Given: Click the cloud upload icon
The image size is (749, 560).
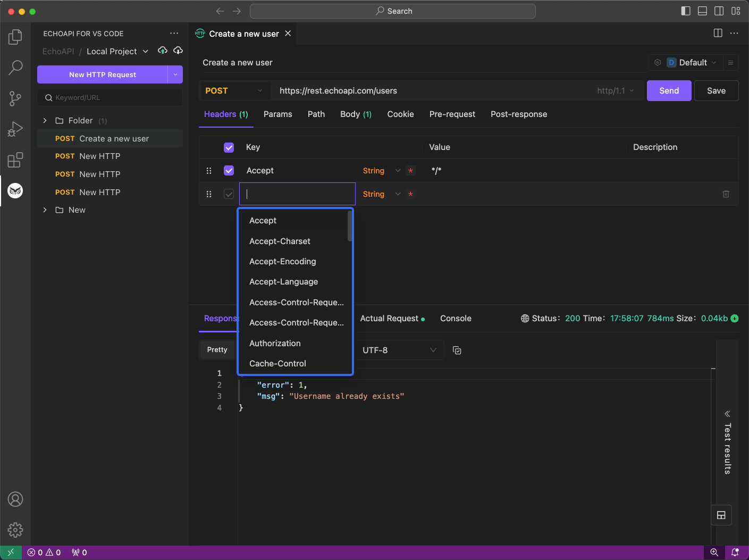Looking at the screenshot, I should [163, 51].
